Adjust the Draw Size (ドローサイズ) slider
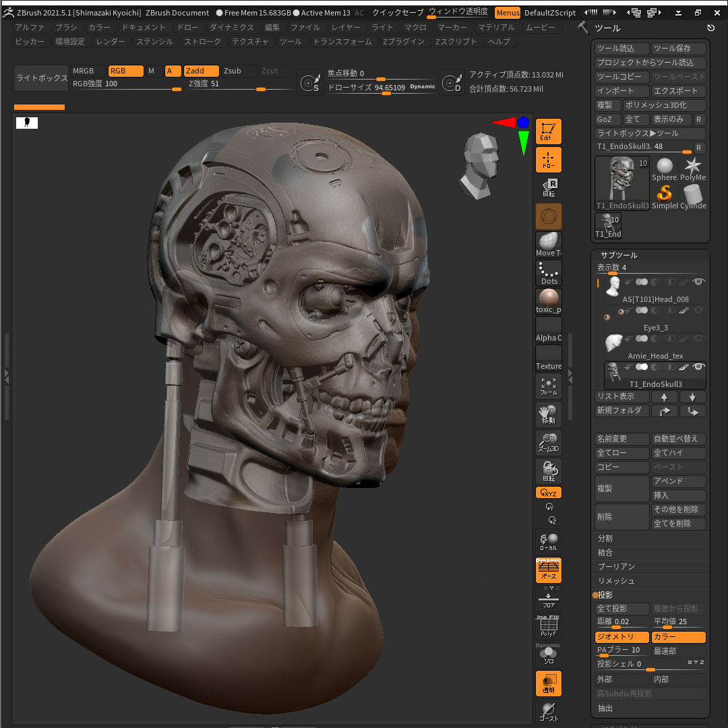728x728 pixels. (x=381, y=88)
